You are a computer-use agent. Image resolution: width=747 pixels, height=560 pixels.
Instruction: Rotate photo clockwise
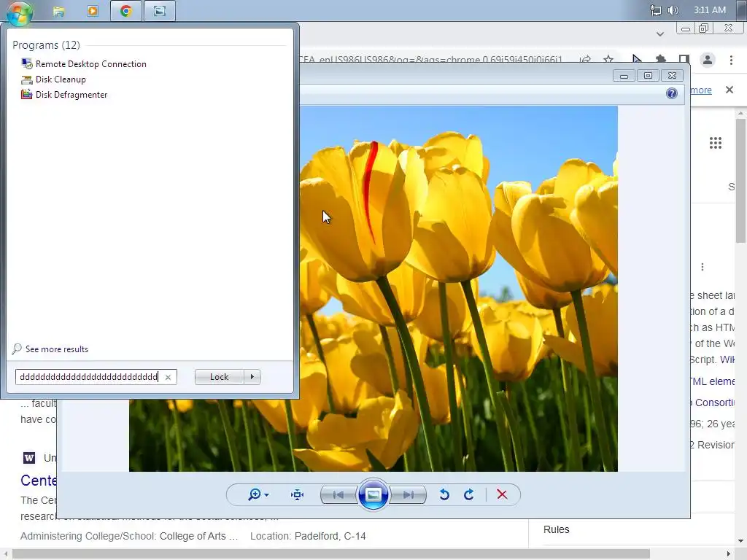click(469, 495)
